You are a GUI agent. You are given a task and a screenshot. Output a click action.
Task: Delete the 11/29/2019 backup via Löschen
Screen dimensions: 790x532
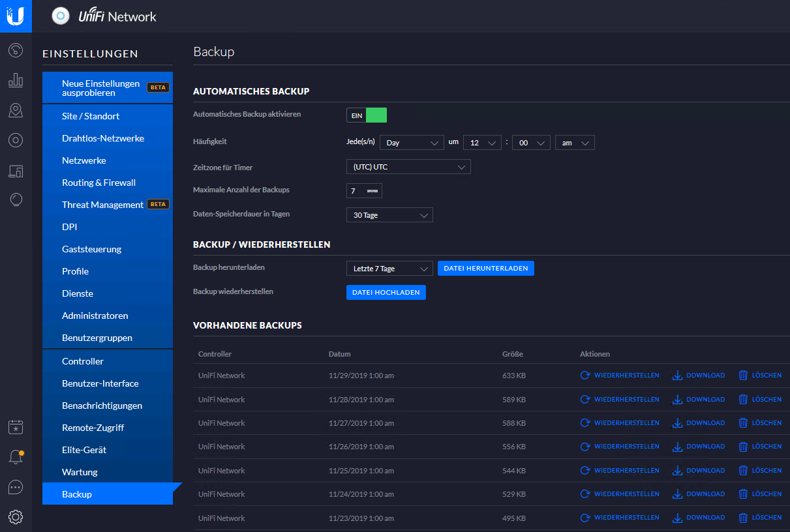coord(760,376)
